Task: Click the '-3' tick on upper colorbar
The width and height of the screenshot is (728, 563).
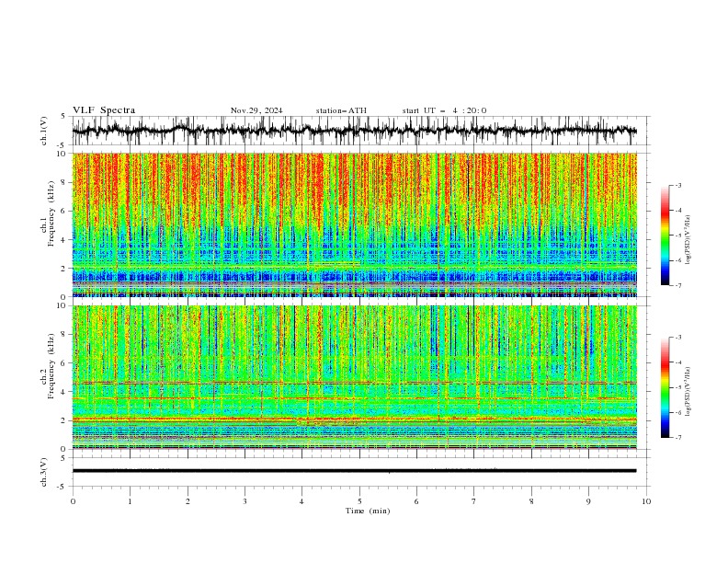Action: 677,185
